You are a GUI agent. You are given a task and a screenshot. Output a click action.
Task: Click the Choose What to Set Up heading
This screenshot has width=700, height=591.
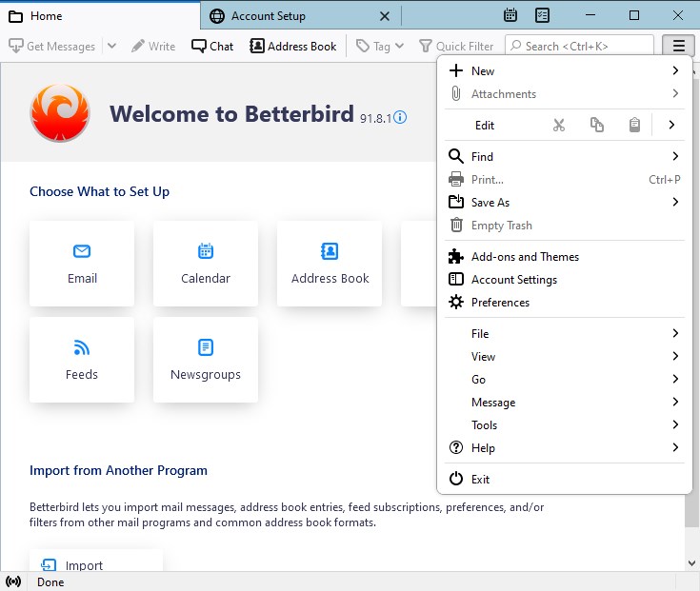[x=100, y=191]
